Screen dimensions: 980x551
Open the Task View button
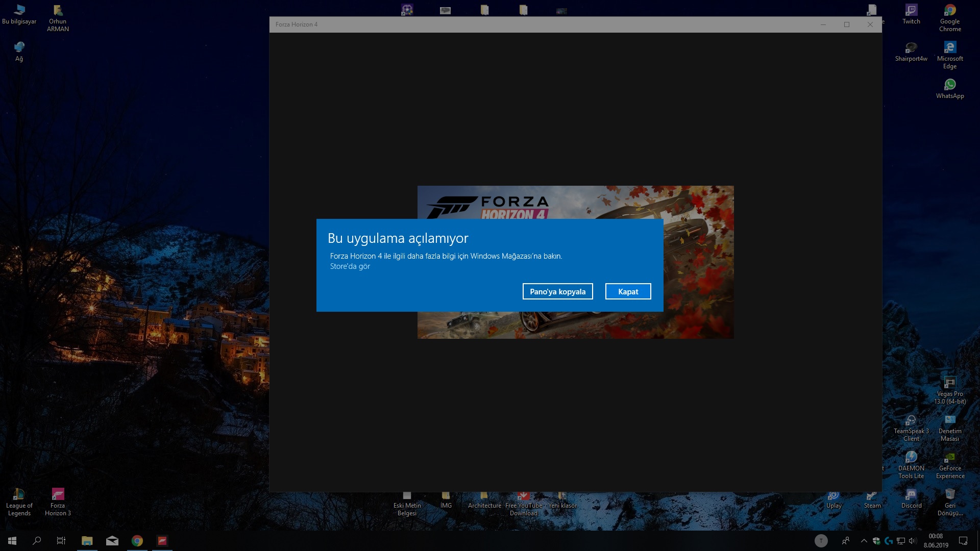tap(61, 540)
